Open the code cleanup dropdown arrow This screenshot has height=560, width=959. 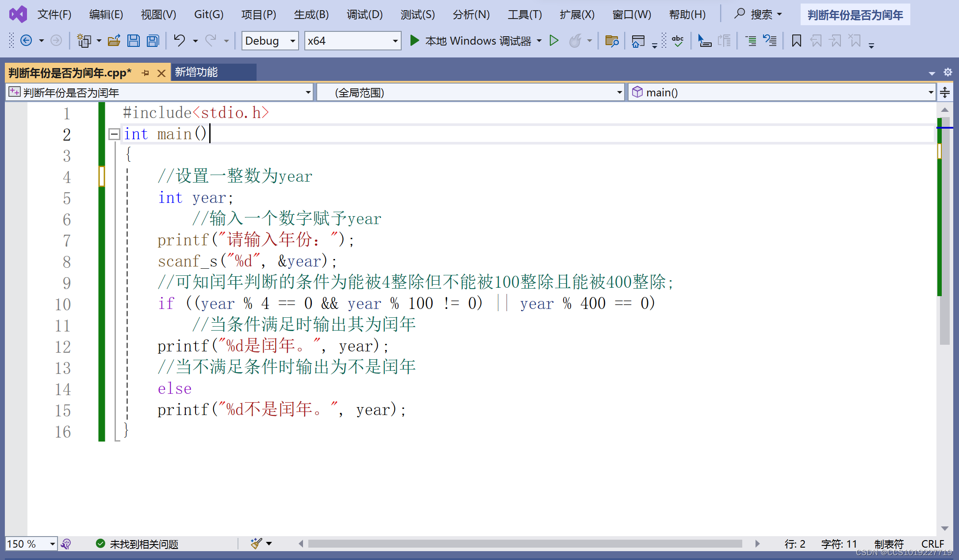[x=269, y=544]
